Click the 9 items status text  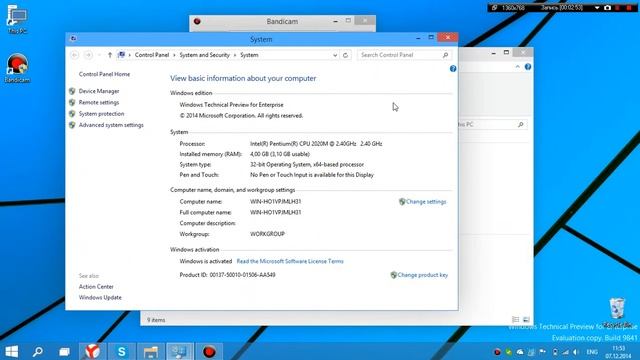point(156,320)
